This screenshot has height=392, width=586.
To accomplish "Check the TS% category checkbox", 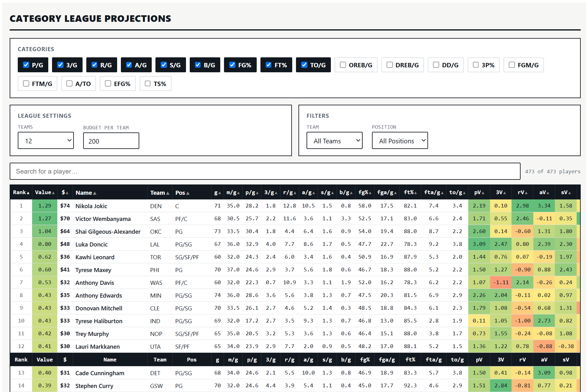I will (x=148, y=84).
